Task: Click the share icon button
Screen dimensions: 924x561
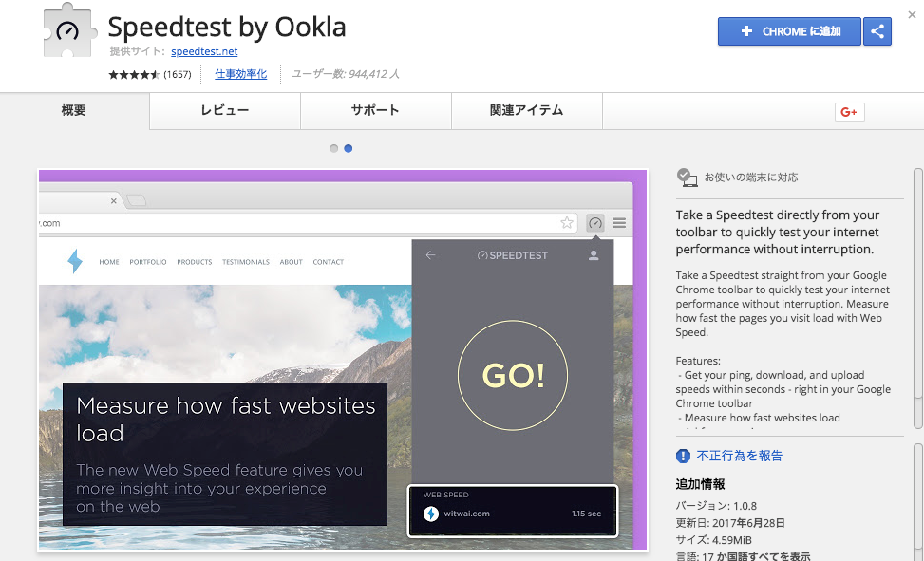Action: (877, 31)
